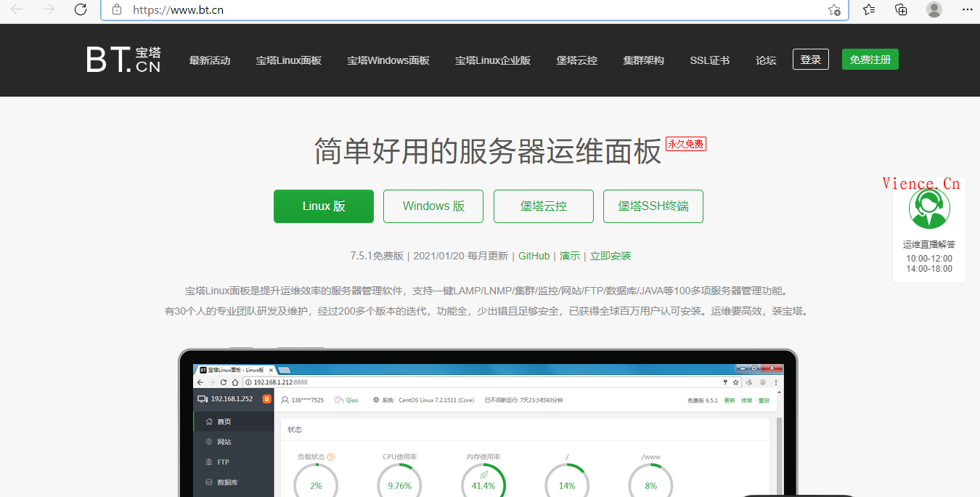
Task: Go to SSL证书 navigation item
Action: (x=709, y=60)
